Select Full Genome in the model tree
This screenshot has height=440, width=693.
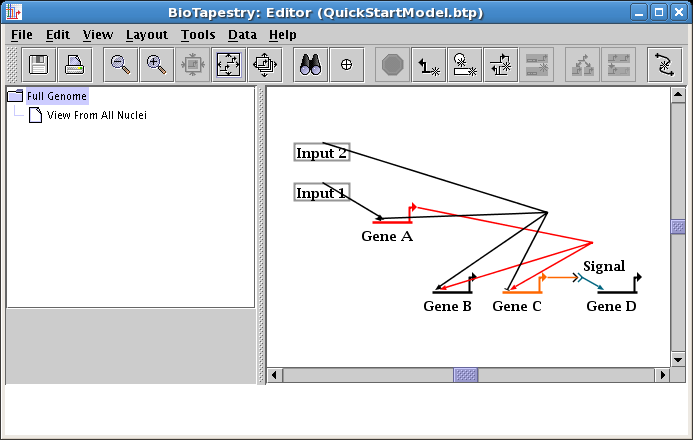click(x=57, y=97)
